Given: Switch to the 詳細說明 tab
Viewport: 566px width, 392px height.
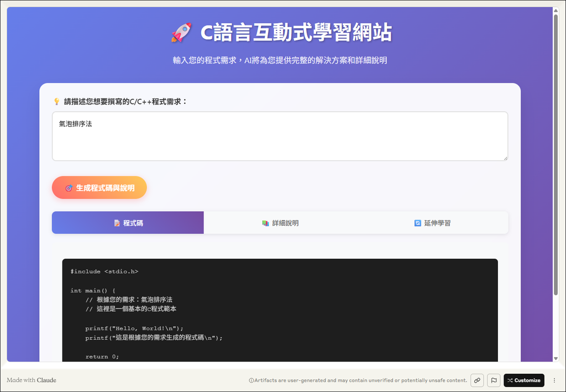Looking at the screenshot, I should pyautogui.click(x=280, y=223).
